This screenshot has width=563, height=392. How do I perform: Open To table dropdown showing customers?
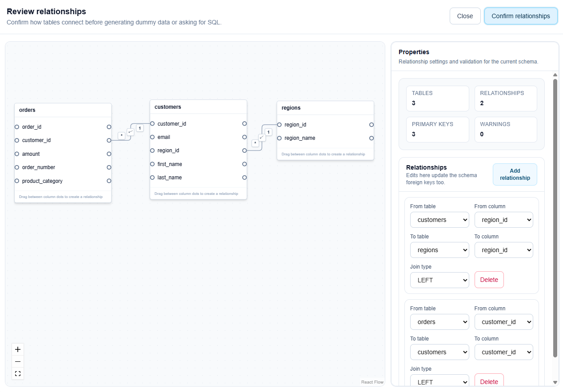[439, 352]
